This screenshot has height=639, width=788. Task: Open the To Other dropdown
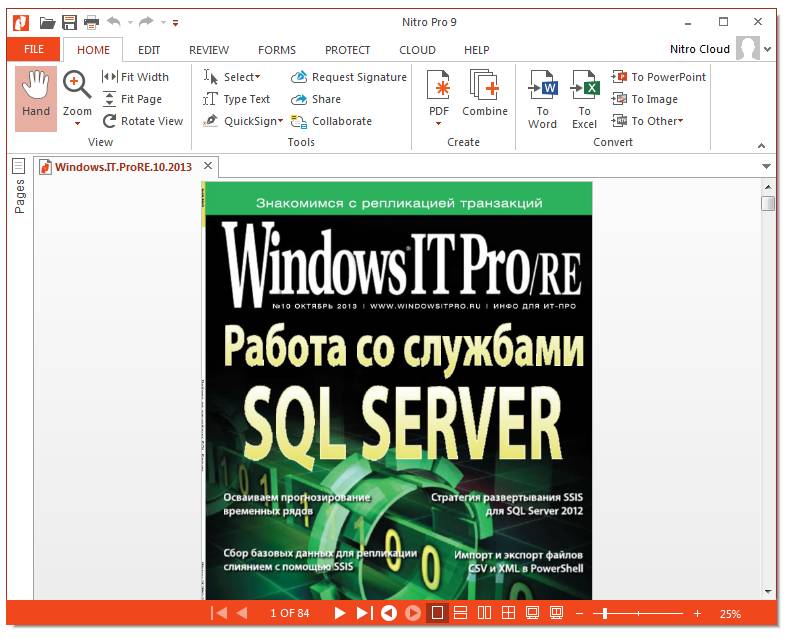tap(681, 122)
